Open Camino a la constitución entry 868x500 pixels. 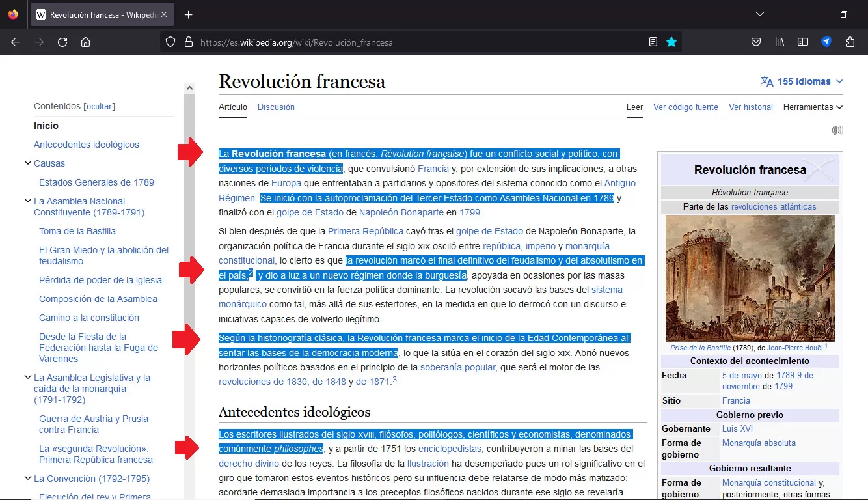pos(89,318)
